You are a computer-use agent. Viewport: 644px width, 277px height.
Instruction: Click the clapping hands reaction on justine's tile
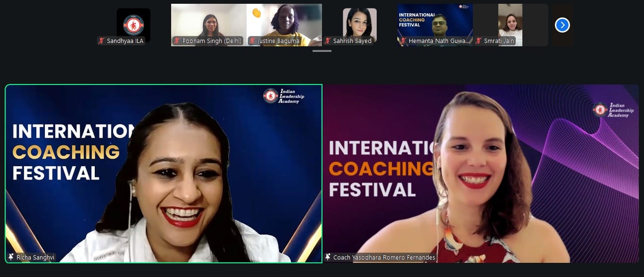tap(256, 13)
